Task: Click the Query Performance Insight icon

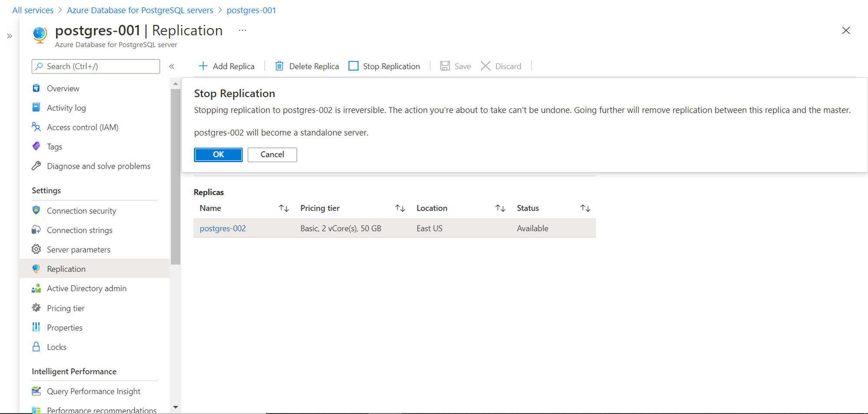Action: [36, 391]
